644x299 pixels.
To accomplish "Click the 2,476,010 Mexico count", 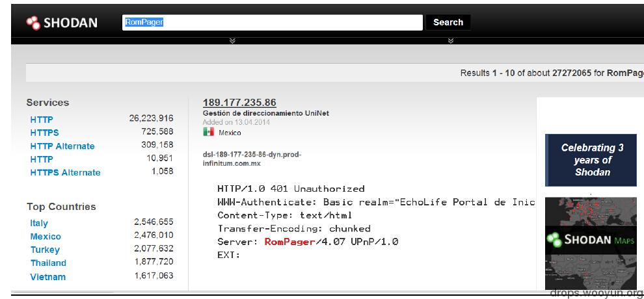I will coord(154,235).
